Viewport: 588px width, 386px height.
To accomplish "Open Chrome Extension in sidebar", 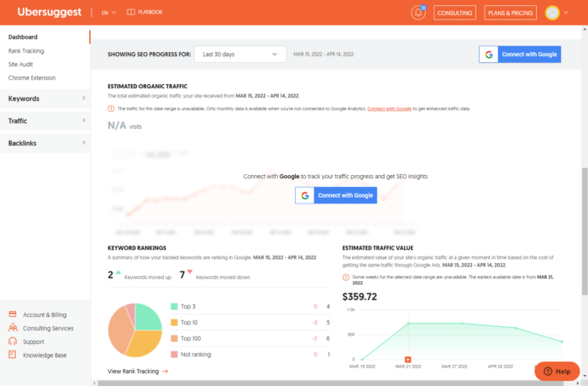I will click(32, 77).
